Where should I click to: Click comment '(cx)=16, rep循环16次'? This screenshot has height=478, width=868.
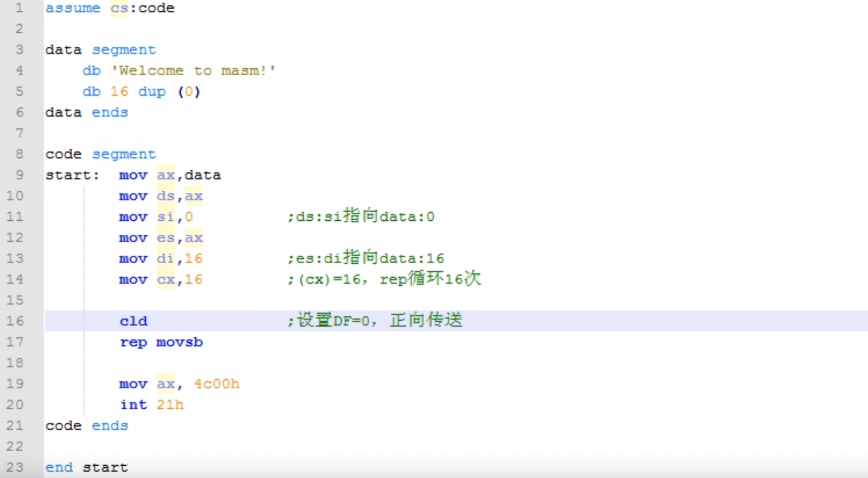pos(390,279)
